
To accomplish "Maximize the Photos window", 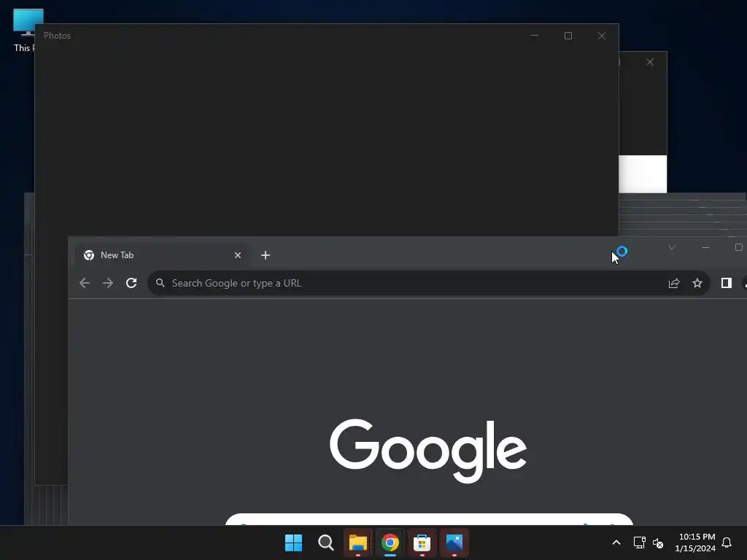I will click(x=568, y=36).
